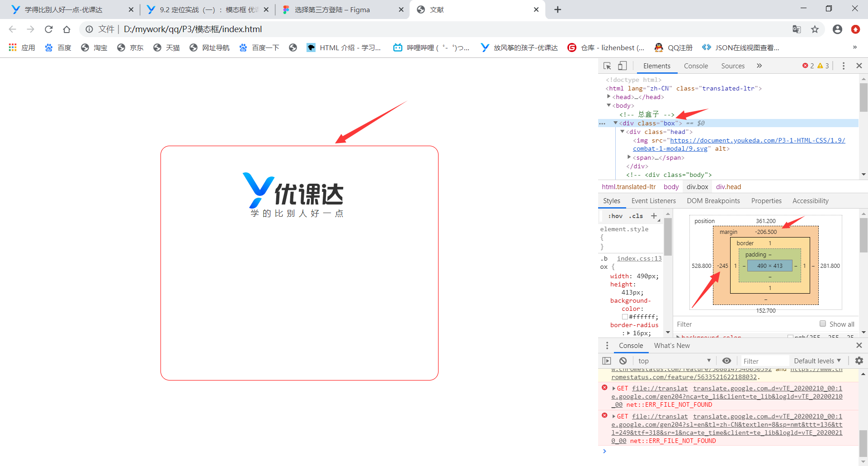This screenshot has height=466, width=868.
Task: Expand the span element in DOM tree
Action: coord(629,157)
